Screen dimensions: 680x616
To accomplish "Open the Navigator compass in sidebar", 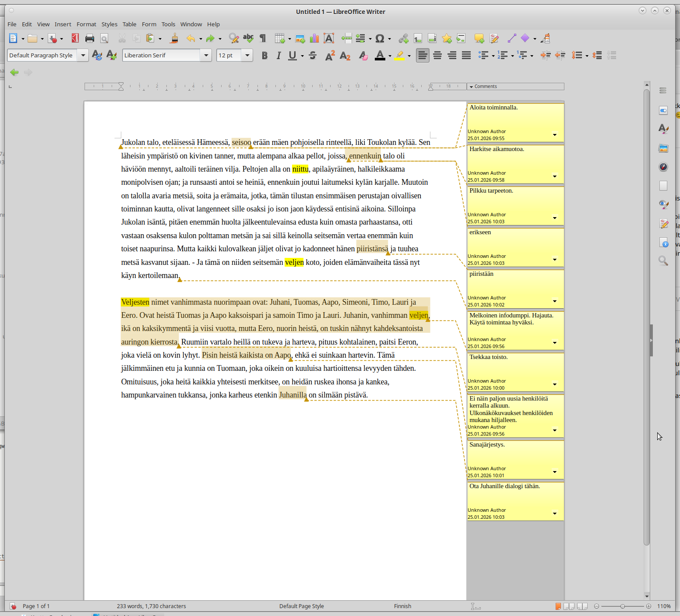I will pos(663,167).
